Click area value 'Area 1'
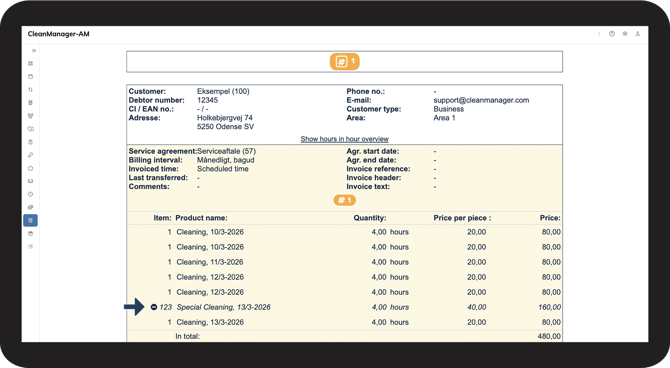Viewport: 670px width, 368px height. (444, 118)
